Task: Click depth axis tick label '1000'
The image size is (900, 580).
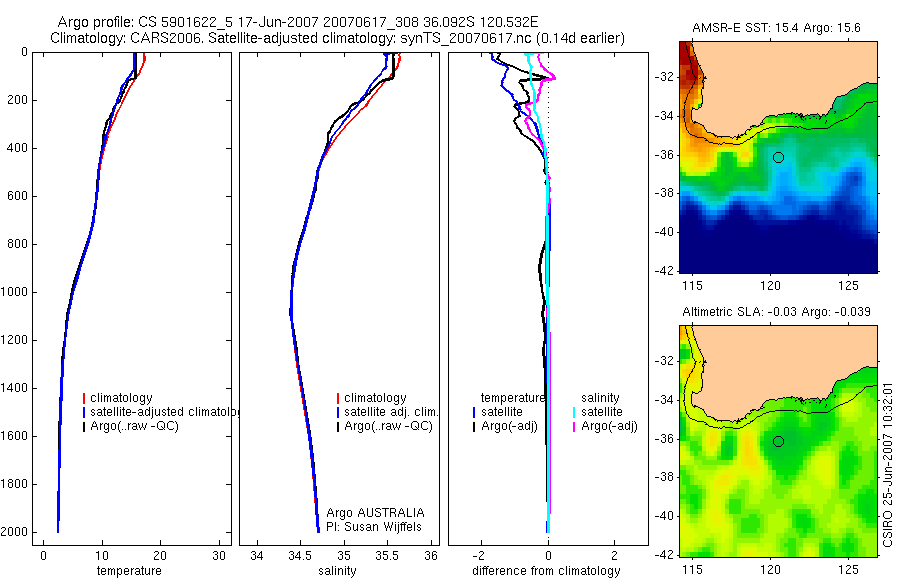Action: [x=14, y=292]
